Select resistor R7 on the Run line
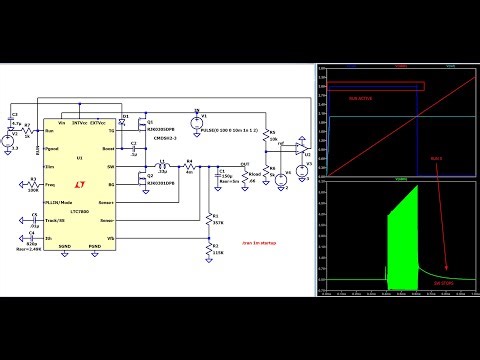The image size is (480, 360). [27, 131]
